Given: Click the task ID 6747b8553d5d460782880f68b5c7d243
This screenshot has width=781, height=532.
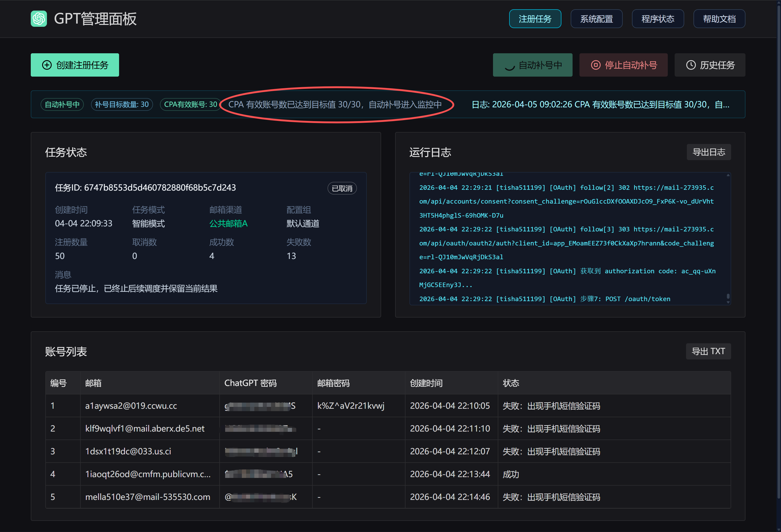Looking at the screenshot, I should (x=160, y=187).
